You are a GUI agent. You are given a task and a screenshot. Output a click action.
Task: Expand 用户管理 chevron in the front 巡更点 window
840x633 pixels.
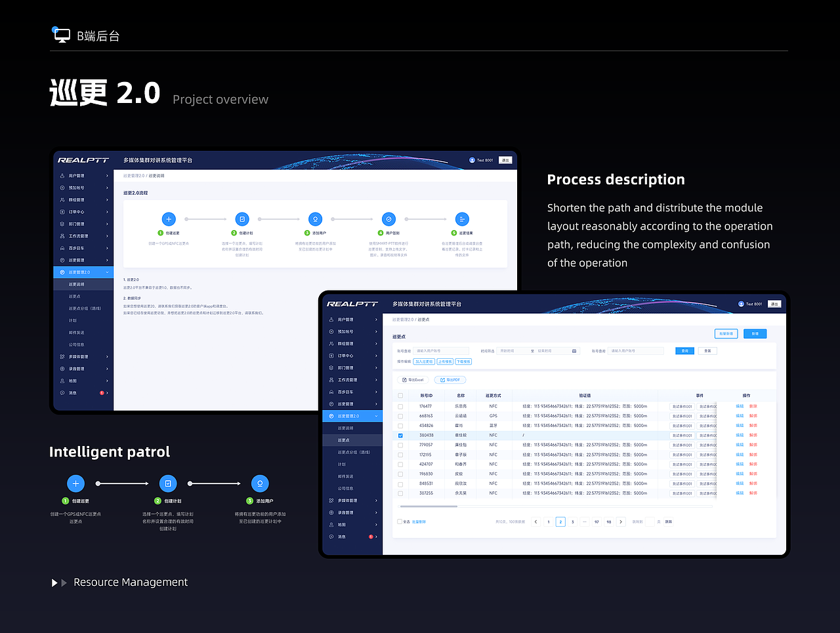[376, 319]
